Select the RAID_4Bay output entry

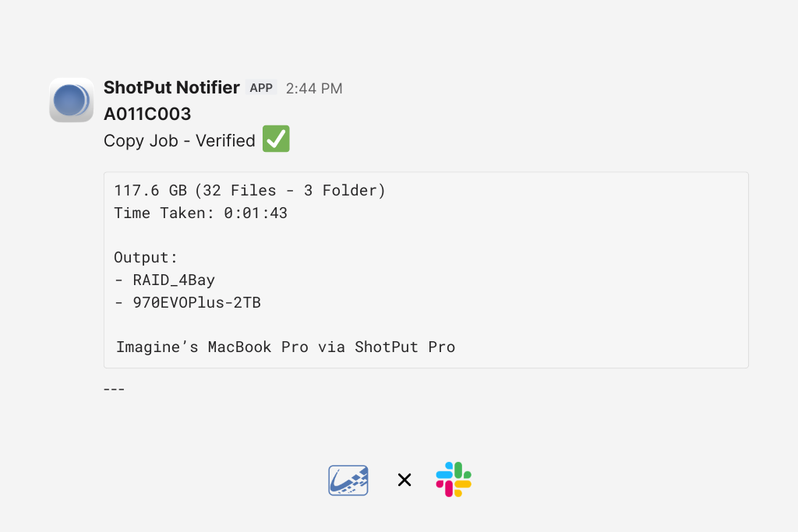coord(174,280)
